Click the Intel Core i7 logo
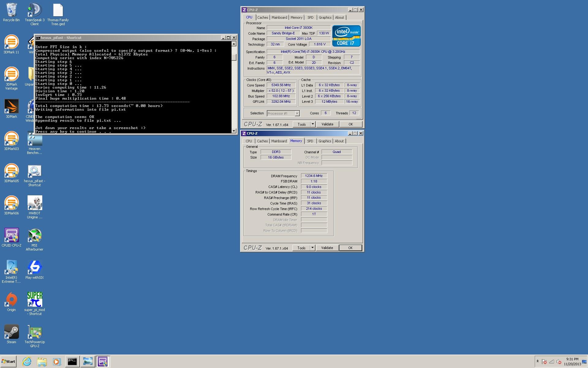Screen dimensions: 588x368 [x=346, y=36]
